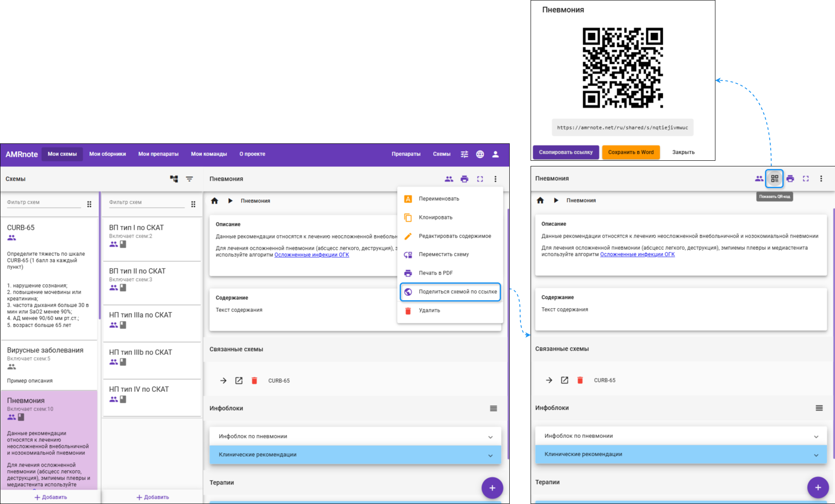Select Редактировать содержимое menu item
This screenshot has height=504, width=835.
[450, 236]
